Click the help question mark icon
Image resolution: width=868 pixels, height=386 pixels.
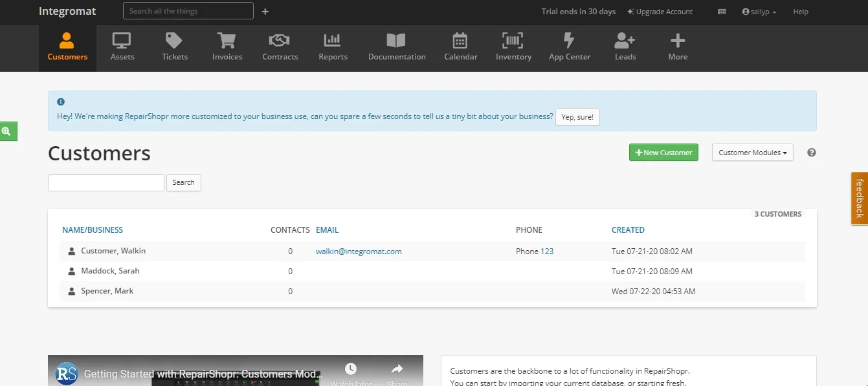(x=812, y=153)
